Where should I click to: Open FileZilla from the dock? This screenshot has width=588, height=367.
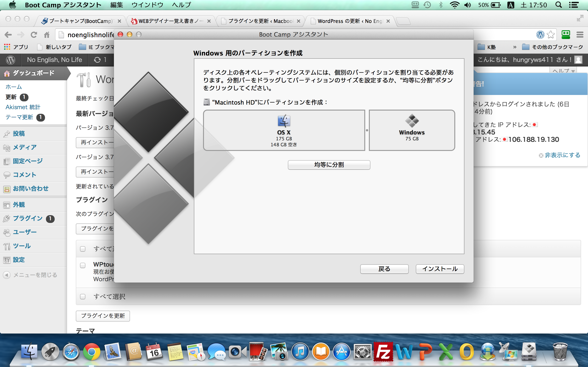point(383,352)
